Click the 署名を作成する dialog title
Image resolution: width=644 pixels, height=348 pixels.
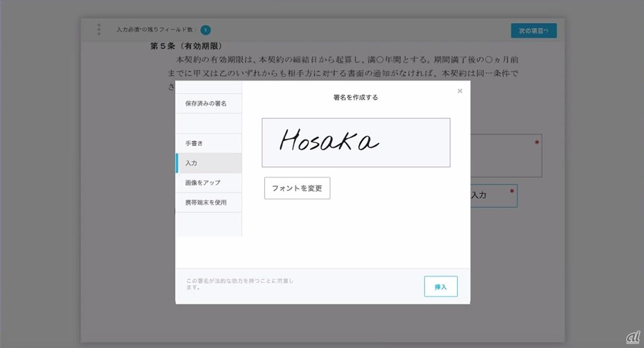[x=356, y=97]
